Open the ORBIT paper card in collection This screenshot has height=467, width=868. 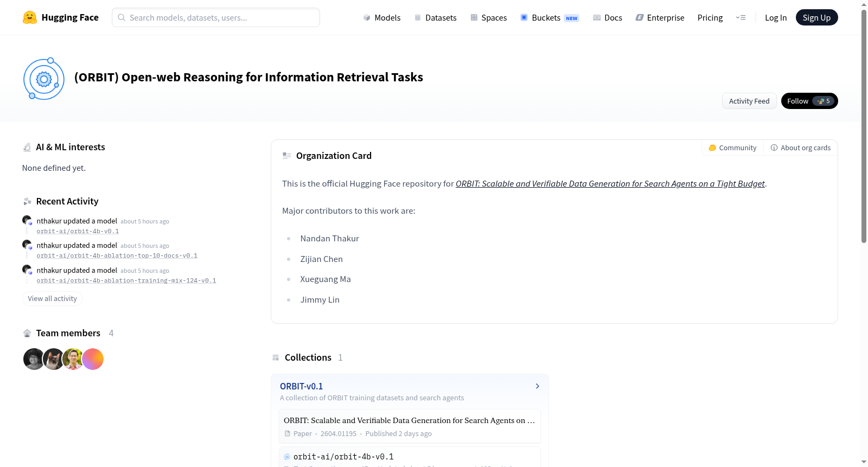pos(410,426)
